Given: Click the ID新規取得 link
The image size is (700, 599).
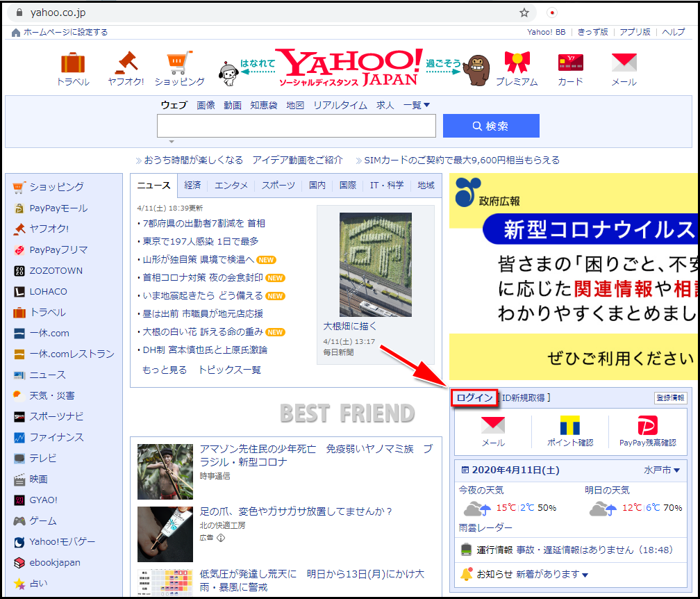Looking at the screenshot, I should coord(523,397).
